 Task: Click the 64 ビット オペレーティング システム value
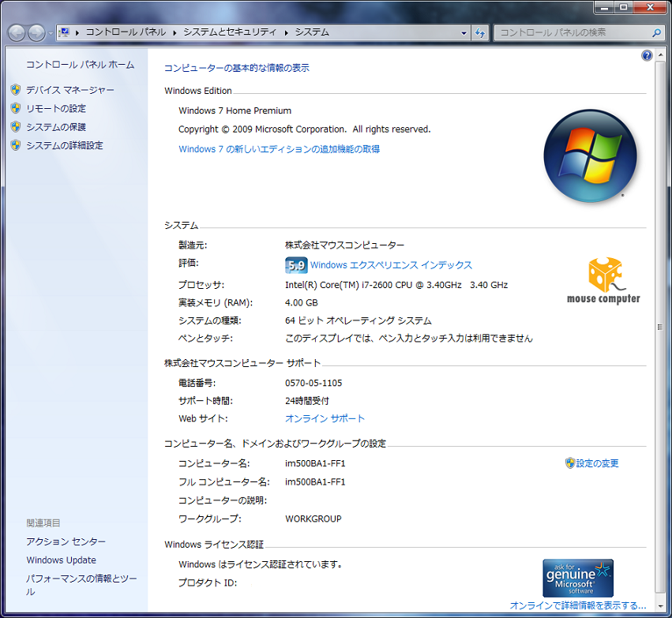(x=359, y=320)
